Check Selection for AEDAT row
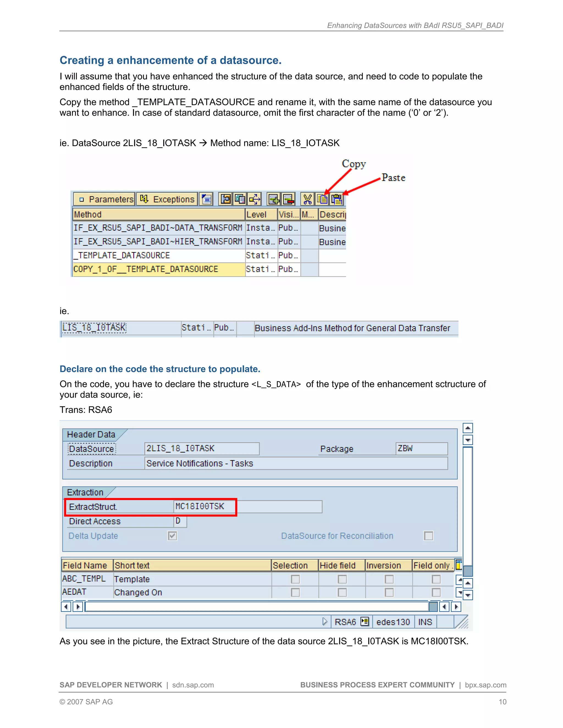This screenshot has width=563, height=728. [x=295, y=592]
